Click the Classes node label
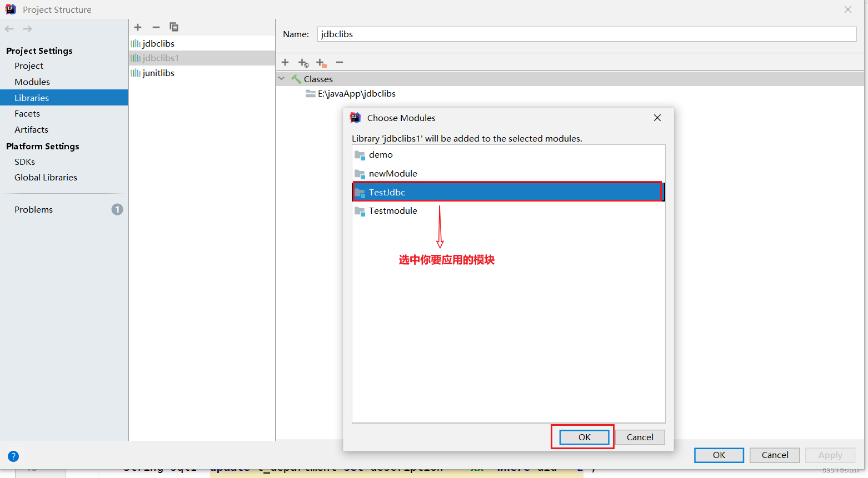Screen dimensions: 868x478 (318, 79)
